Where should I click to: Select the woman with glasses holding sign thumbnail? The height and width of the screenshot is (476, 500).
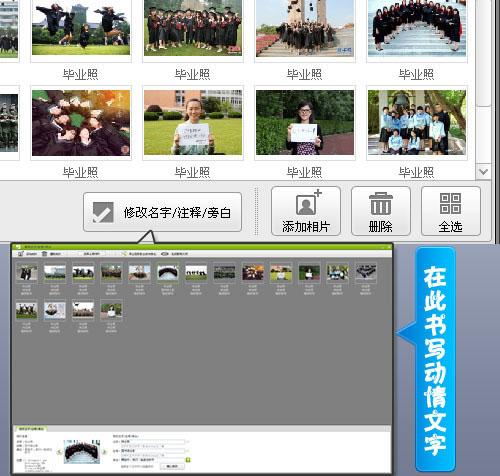point(305,122)
